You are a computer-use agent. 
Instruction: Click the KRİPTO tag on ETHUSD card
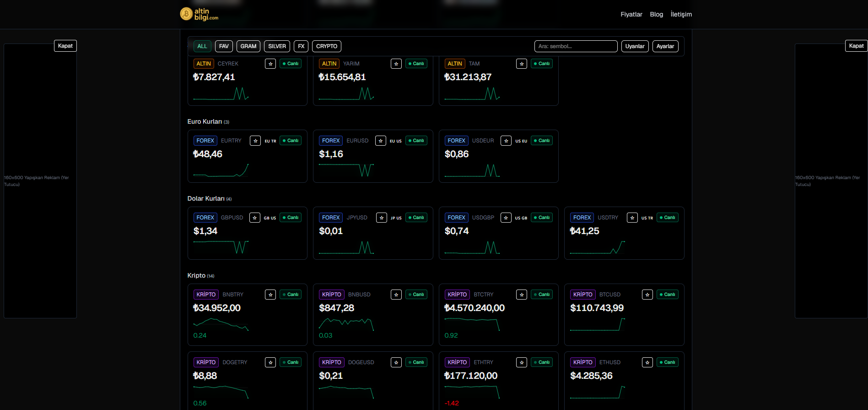tap(583, 362)
